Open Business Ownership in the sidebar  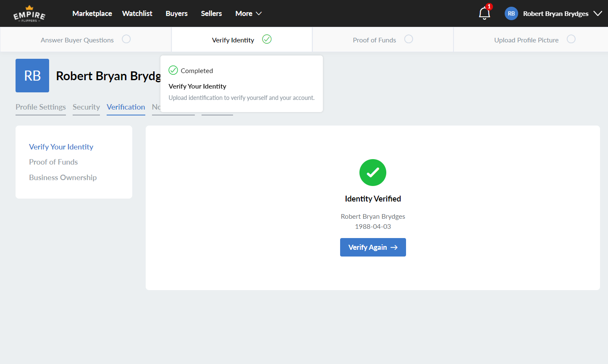point(63,178)
